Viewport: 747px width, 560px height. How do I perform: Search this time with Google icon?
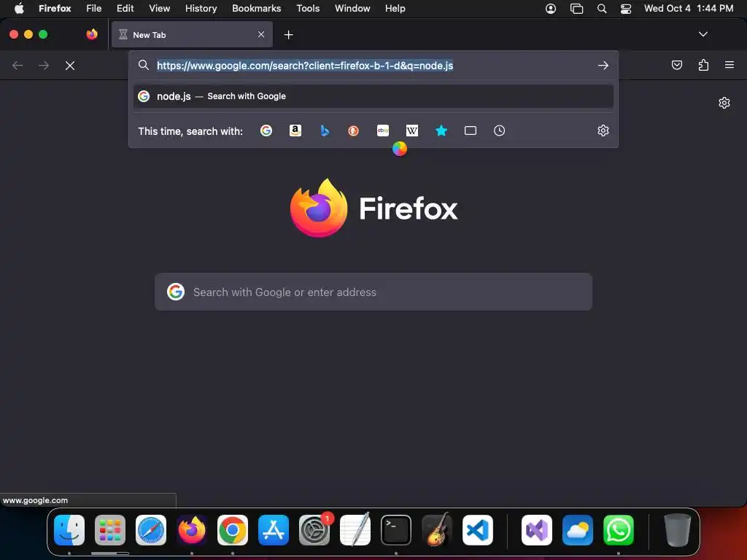click(266, 131)
